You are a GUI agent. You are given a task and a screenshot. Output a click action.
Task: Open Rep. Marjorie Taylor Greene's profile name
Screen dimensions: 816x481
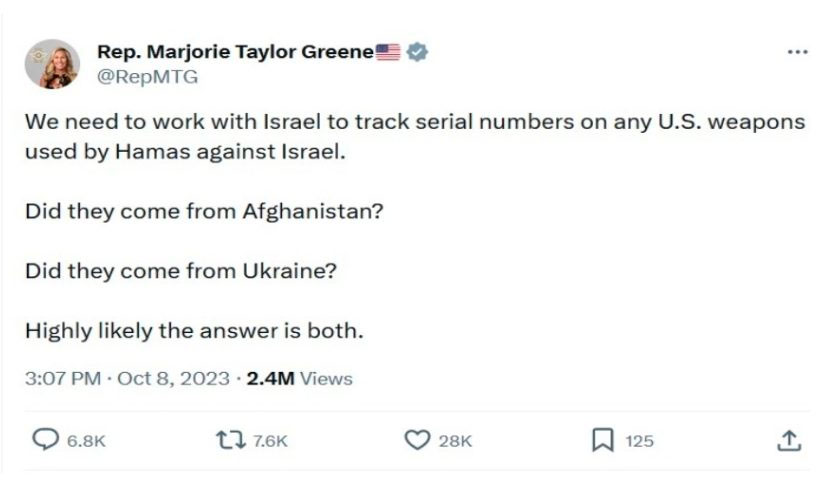click(x=235, y=53)
